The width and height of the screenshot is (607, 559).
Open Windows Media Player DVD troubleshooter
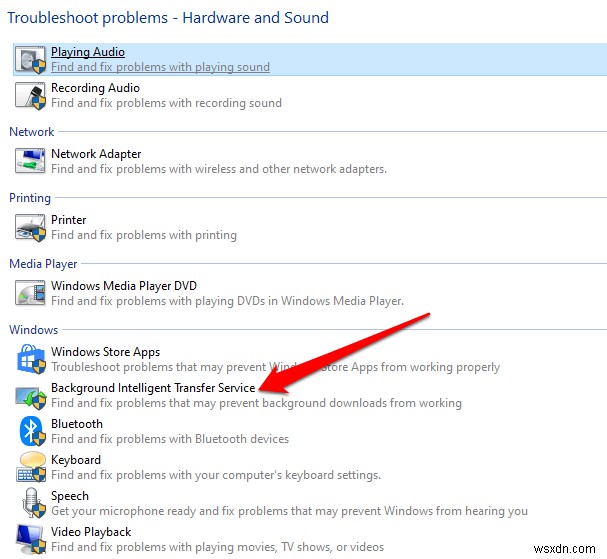pos(124,286)
